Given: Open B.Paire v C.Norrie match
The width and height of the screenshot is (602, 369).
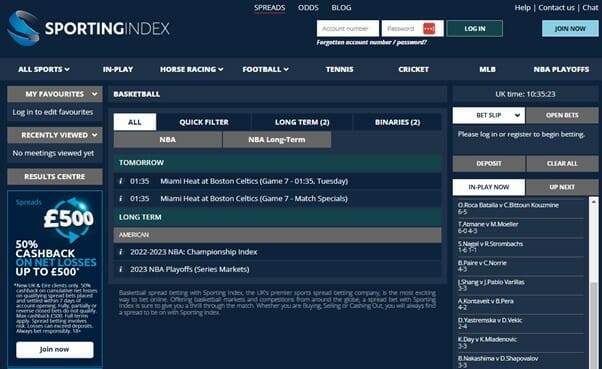Looking at the screenshot, I should pyautogui.click(x=521, y=266).
